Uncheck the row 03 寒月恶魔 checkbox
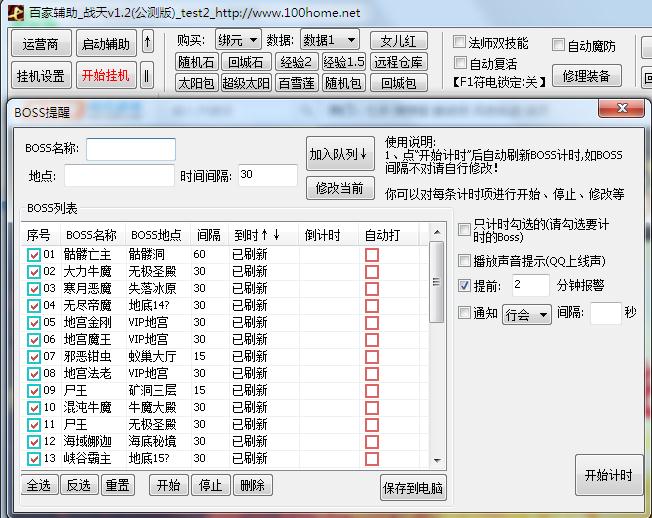The height and width of the screenshot is (518, 652). click(34, 288)
